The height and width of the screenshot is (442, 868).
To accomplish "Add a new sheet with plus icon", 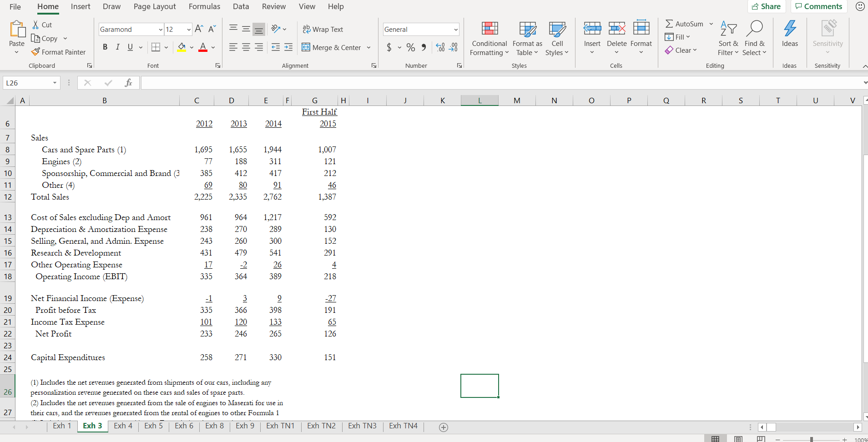I will click(444, 427).
